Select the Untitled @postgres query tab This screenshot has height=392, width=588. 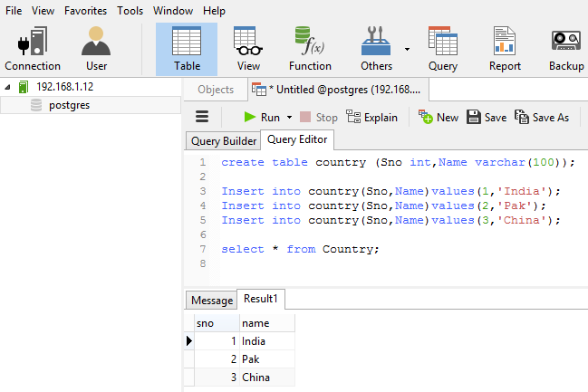click(x=338, y=90)
